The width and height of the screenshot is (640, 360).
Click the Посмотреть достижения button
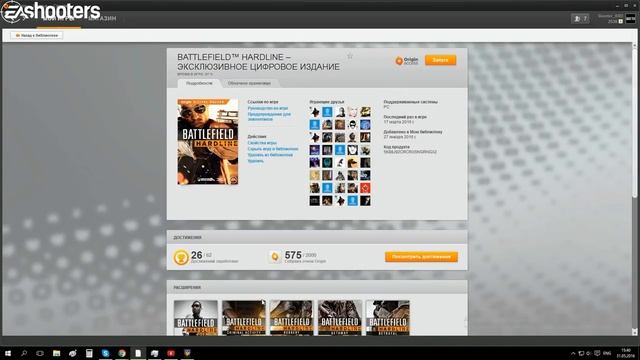(x=421, y=257)
